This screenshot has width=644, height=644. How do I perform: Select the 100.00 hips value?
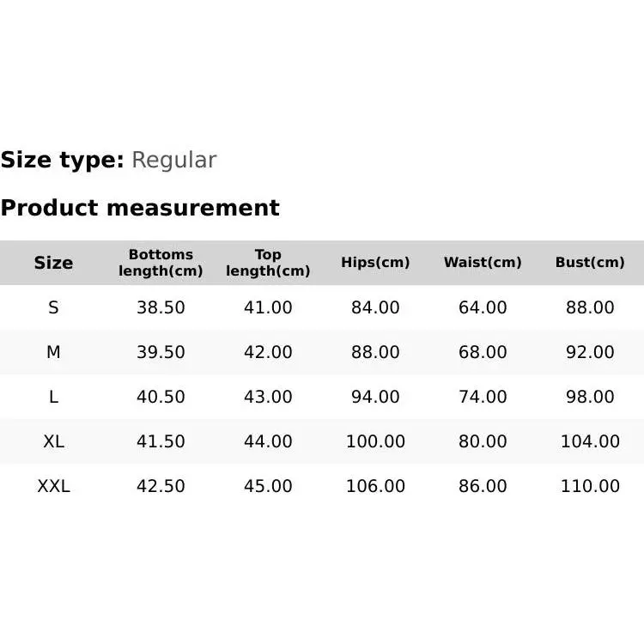(375, 441)
